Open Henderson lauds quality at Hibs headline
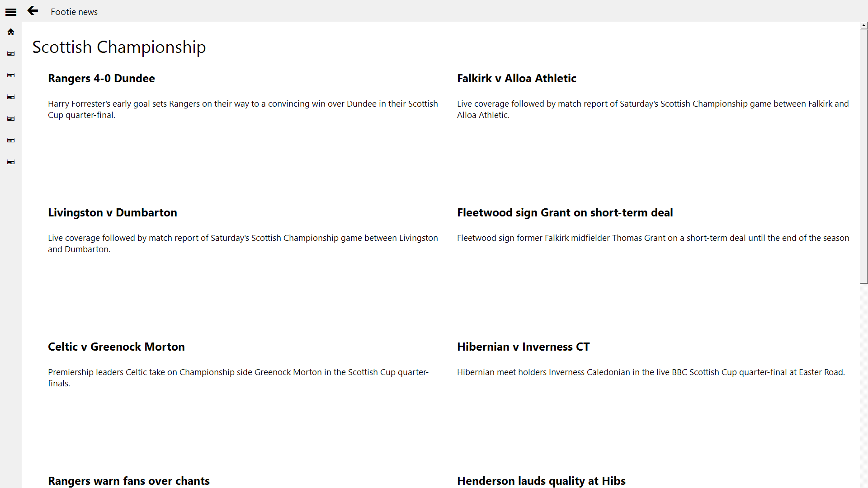868x488 pixels. click(541, 481)
